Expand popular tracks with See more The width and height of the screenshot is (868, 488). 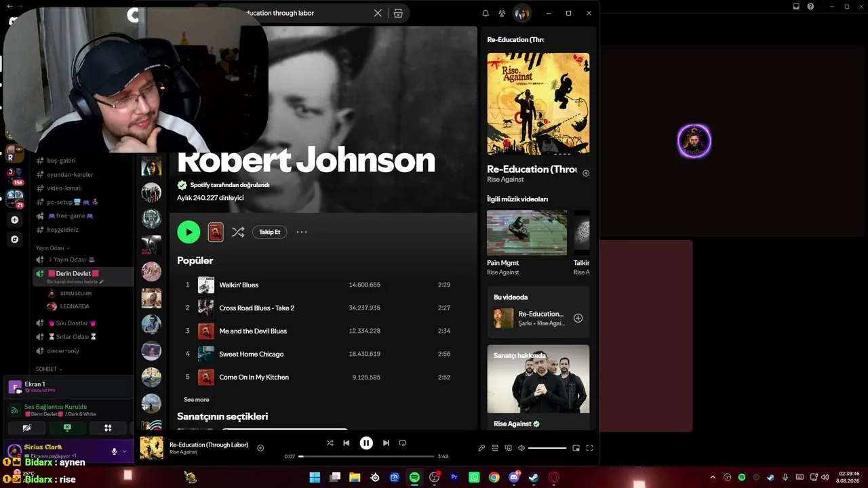[197, 400]
